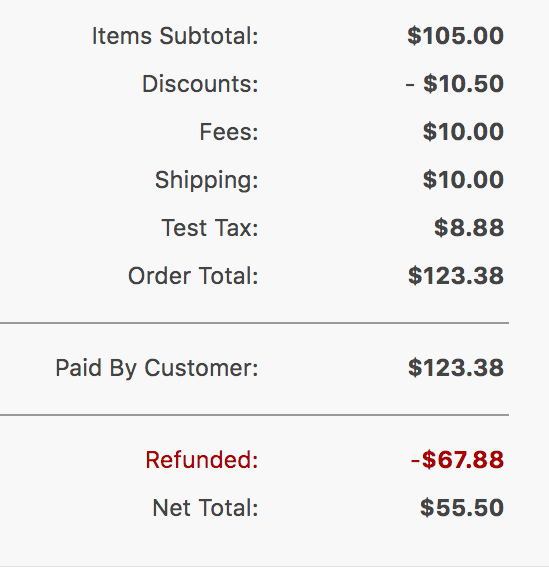
Task: Click the Net Total label
Action: 205,508
